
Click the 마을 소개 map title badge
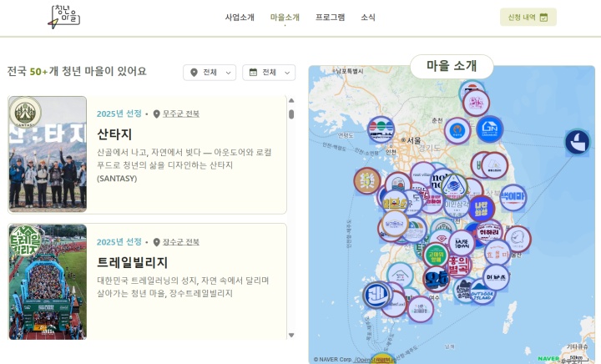click(452, 66)
